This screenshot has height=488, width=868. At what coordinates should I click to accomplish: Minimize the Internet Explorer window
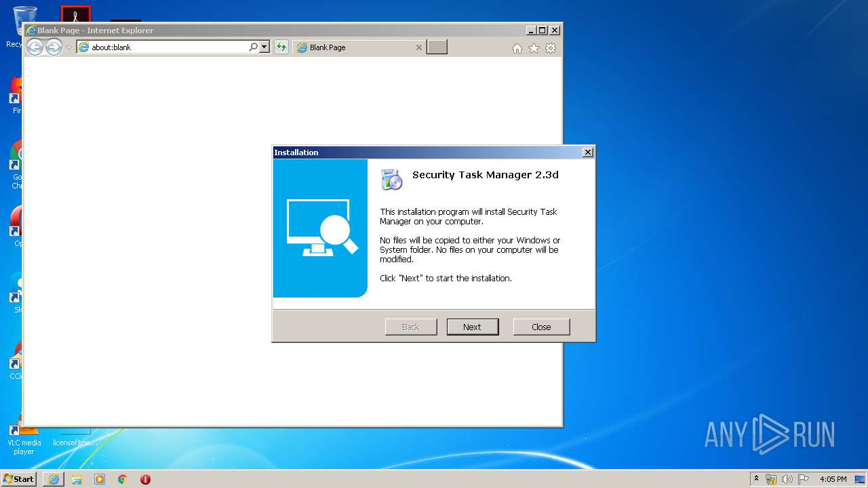[x=531, y=30]
